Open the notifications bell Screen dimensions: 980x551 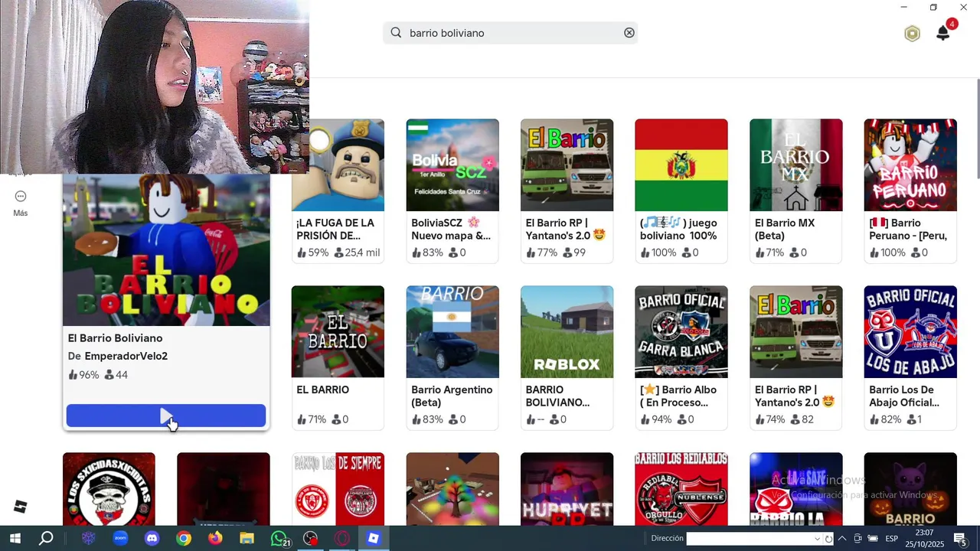click(x=943, y=33)
